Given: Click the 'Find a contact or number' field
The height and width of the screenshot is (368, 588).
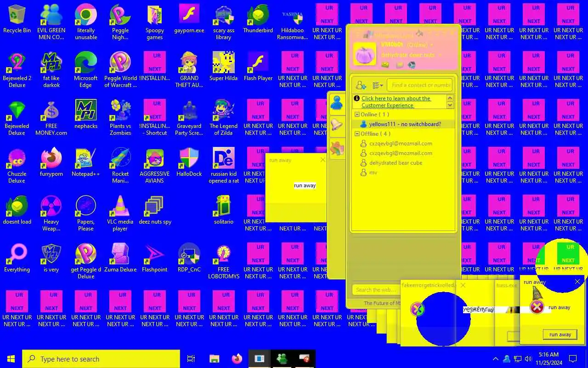Looking at the screenshot, I should pos(421,85).
